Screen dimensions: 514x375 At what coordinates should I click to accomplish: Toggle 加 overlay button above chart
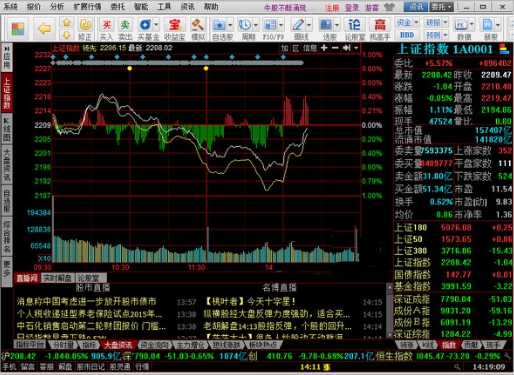click(x=284, y=48)
